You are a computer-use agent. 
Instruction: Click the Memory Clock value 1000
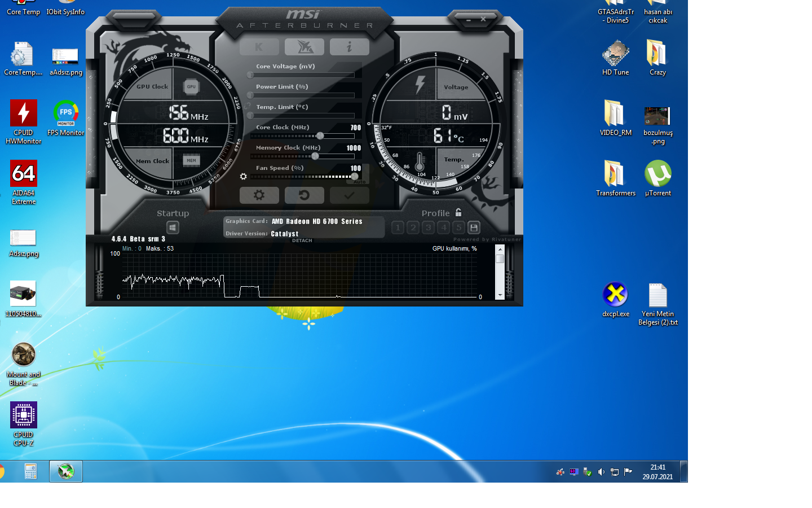click(354, 148)
